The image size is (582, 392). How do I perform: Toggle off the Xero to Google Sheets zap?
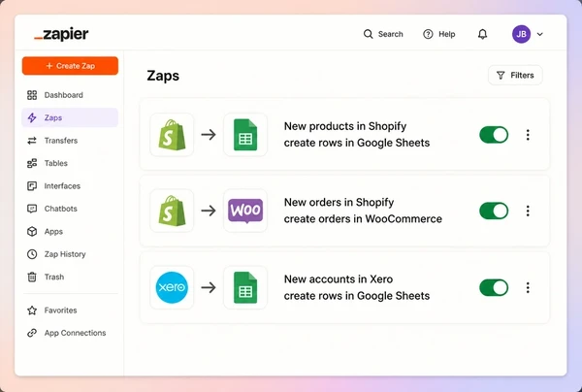(494, 287)
